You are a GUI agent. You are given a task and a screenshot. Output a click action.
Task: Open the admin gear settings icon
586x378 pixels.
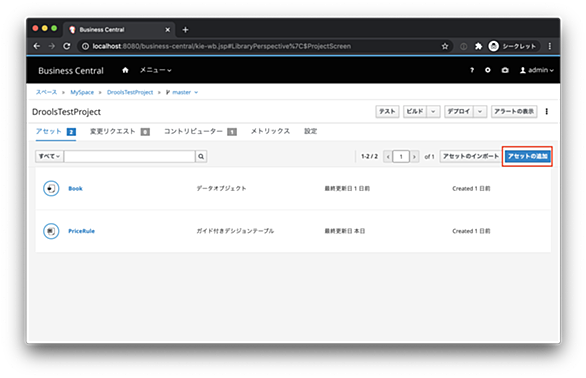tap(488, 70)
